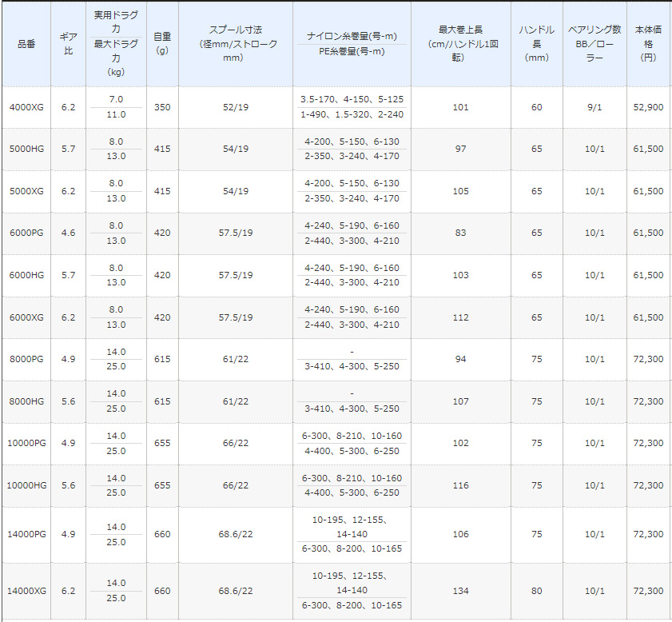The height and width of the screenshot is (622, 672).
Task: Select the 6000PG model cell
Action: (26, 233)
